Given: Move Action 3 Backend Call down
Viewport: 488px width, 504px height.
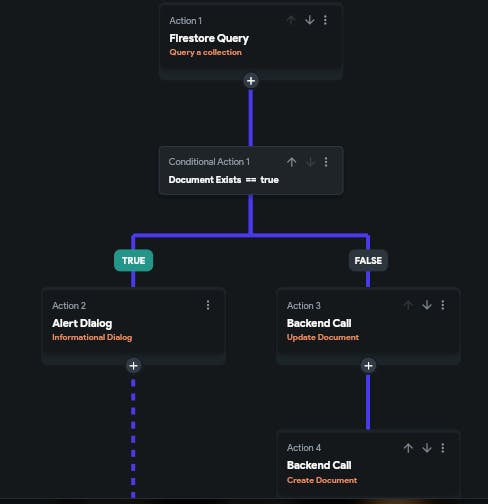Looking at the screenshot, I should coord(427,305).
